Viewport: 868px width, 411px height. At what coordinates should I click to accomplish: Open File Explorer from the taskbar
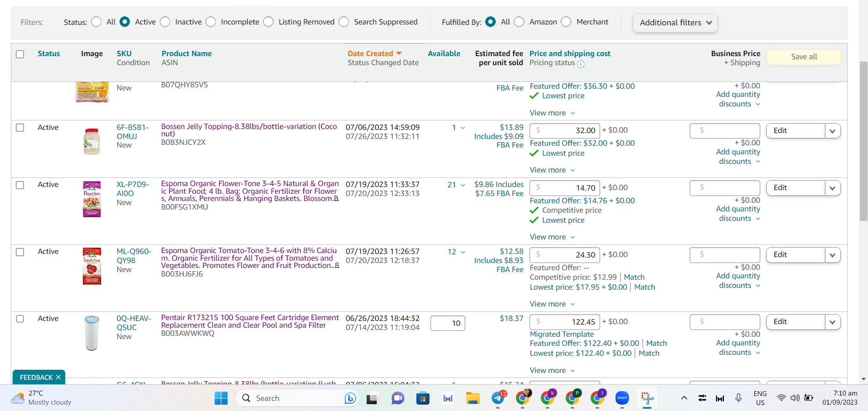(x=473, y=398)
